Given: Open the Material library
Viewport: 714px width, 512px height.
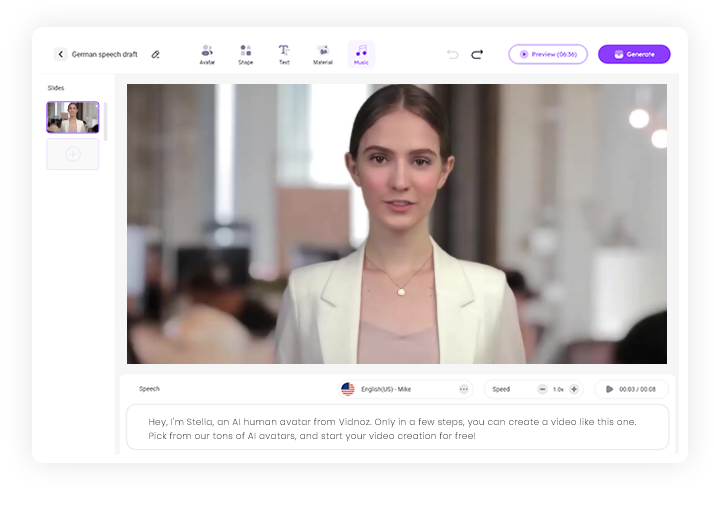Looking at the screenshot, I should [323, 54].
